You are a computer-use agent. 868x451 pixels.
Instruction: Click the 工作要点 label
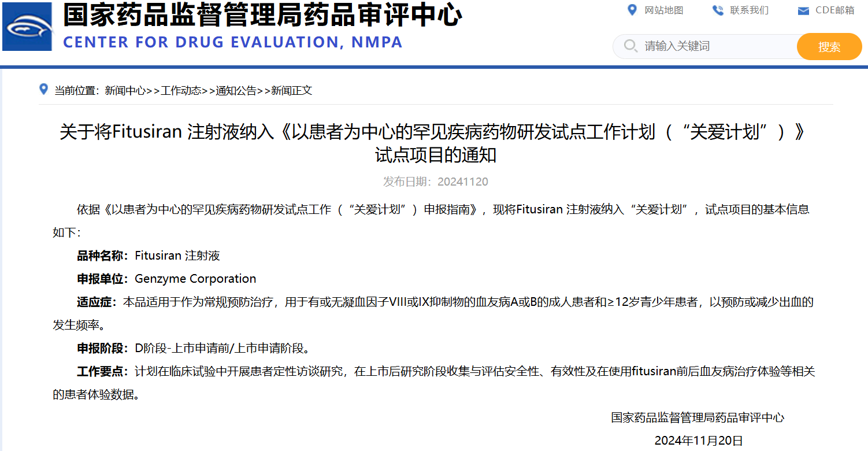click(x=103, y=371)
